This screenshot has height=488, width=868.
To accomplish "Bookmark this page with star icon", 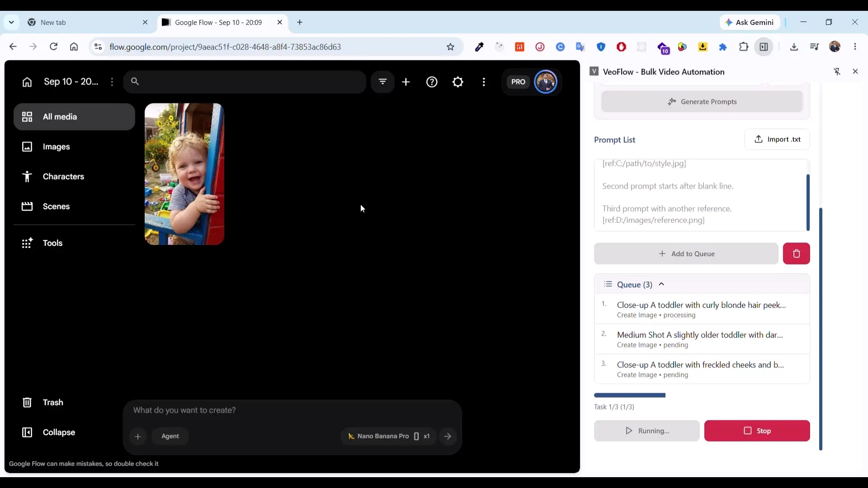I will point(450,47).
